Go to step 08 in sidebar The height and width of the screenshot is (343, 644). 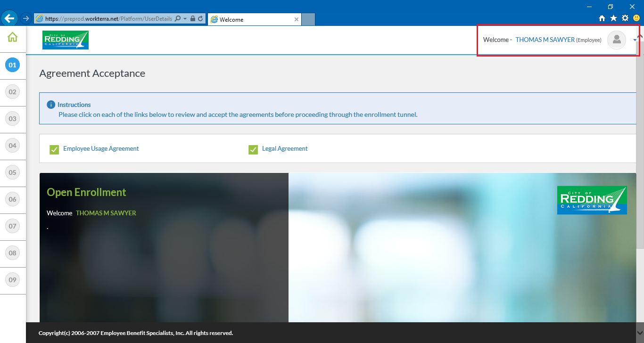(12, 253)
